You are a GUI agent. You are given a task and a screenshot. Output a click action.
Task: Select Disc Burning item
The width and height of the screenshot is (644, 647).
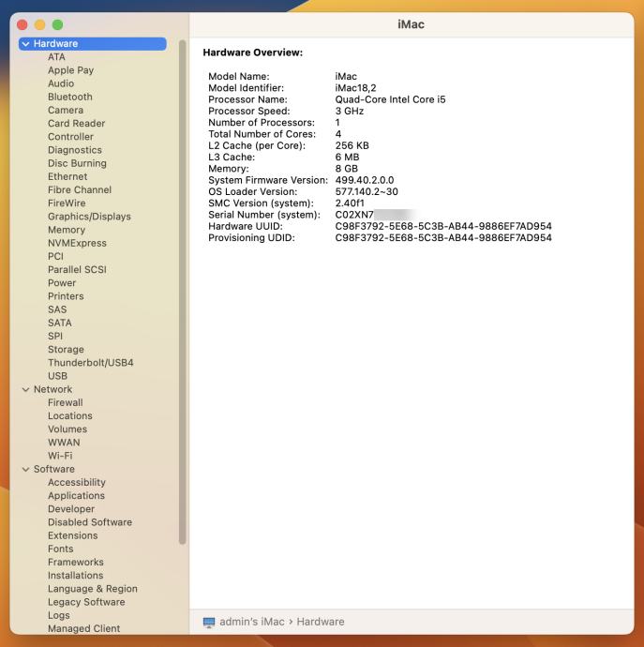coord(77,163)
